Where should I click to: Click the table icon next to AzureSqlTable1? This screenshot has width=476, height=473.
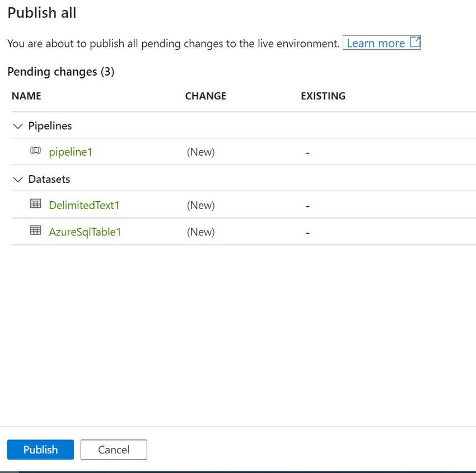point(35,230)
